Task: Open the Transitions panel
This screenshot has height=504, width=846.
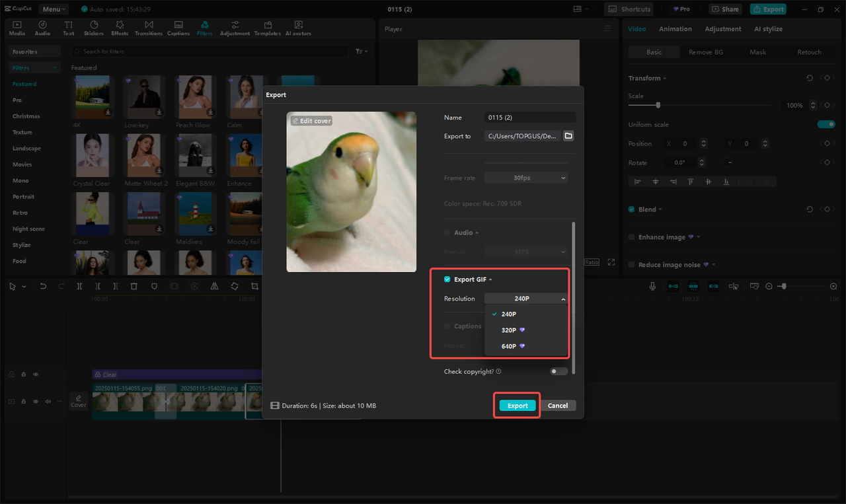Action: 148,27
